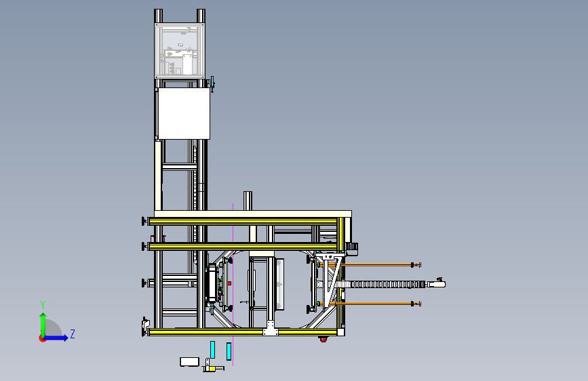Click the 'Y' axis label
This screenshot has width=588, height=381.
43,305
